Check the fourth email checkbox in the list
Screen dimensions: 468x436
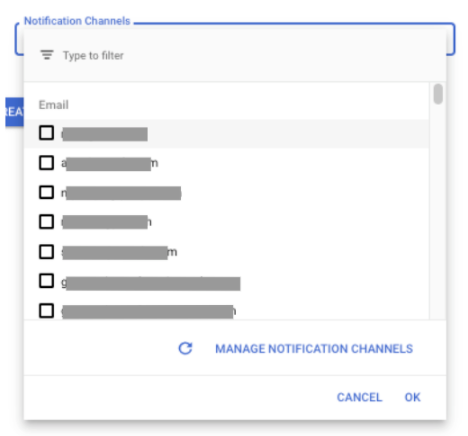click(x=46, y=222)
